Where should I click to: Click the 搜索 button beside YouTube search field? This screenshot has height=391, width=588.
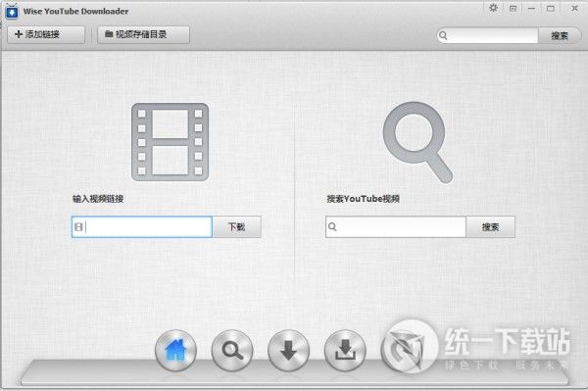point(490,226)
